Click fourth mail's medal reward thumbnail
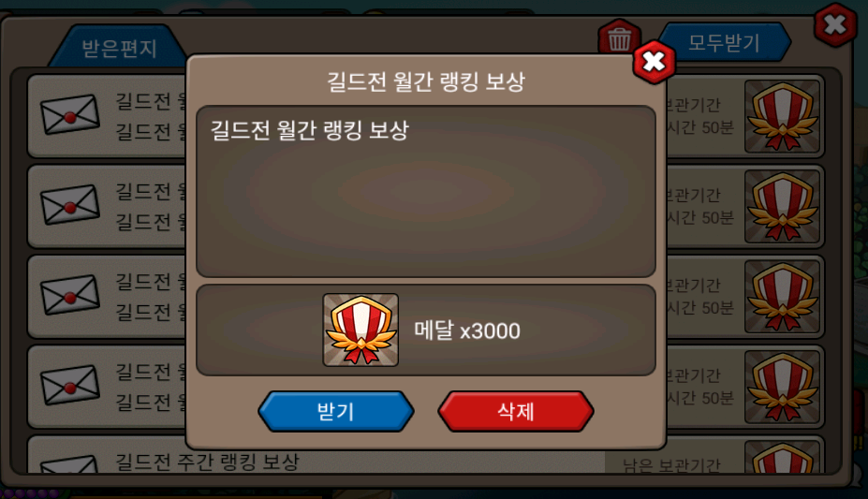This screenshot has width=868, height=499. (782, 387)
